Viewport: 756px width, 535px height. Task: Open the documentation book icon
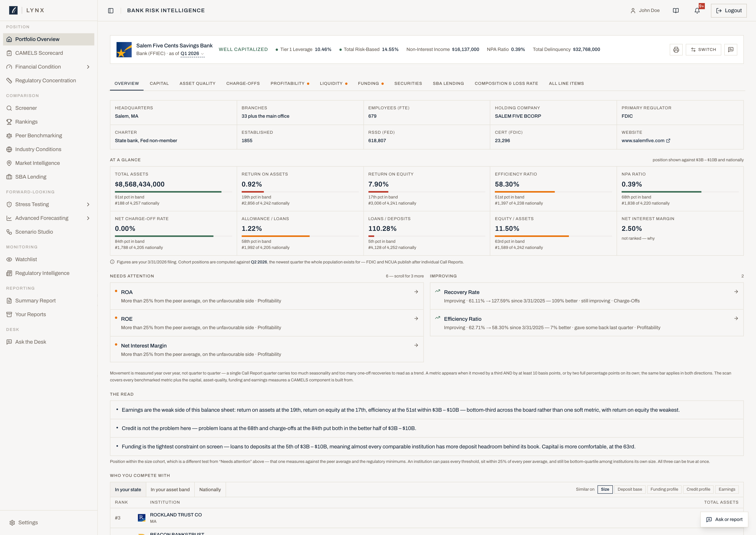click(676, 10)
